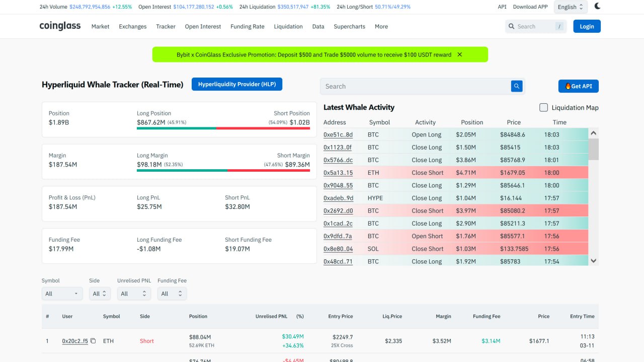Viewport: 644px width, 362px height.
Task: Click the coinglass logo
Action: 60,26
